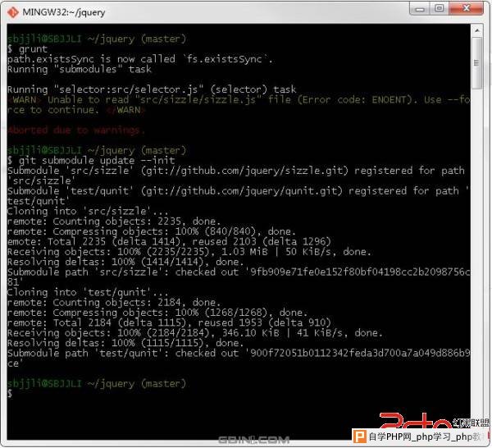Screen dimensions: 492x448
Task: Click the vertical scrollbar thumb
Action: (x=477, y=63)
